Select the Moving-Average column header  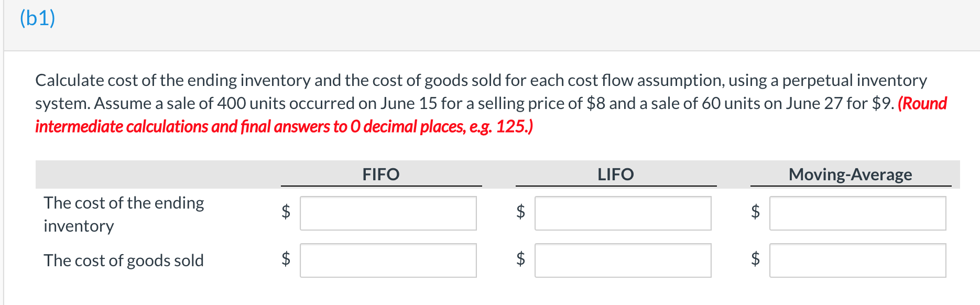pos(851,175)
